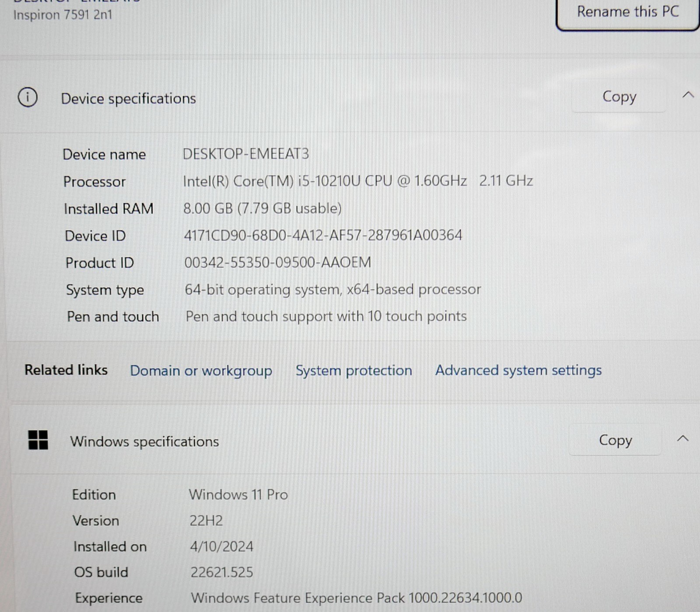
Task: Click the Related links label
Action: click(x=66, y=370)
